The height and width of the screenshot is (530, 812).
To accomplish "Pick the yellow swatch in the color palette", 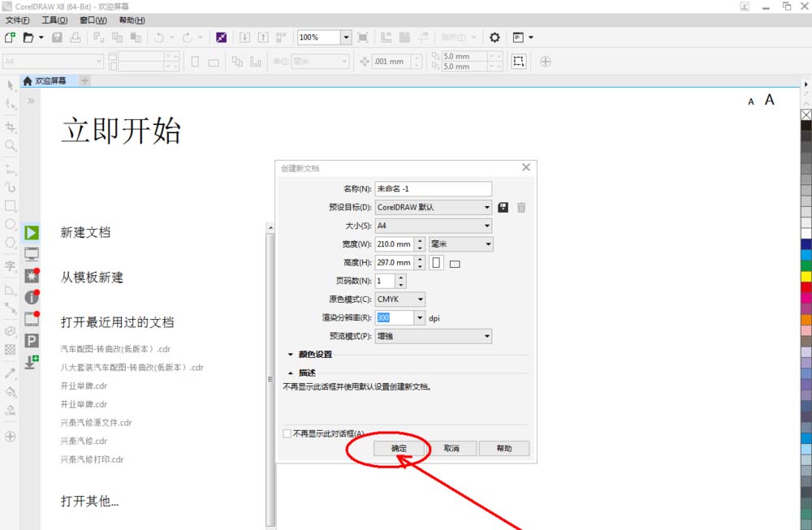I will (x=806, y=277).
